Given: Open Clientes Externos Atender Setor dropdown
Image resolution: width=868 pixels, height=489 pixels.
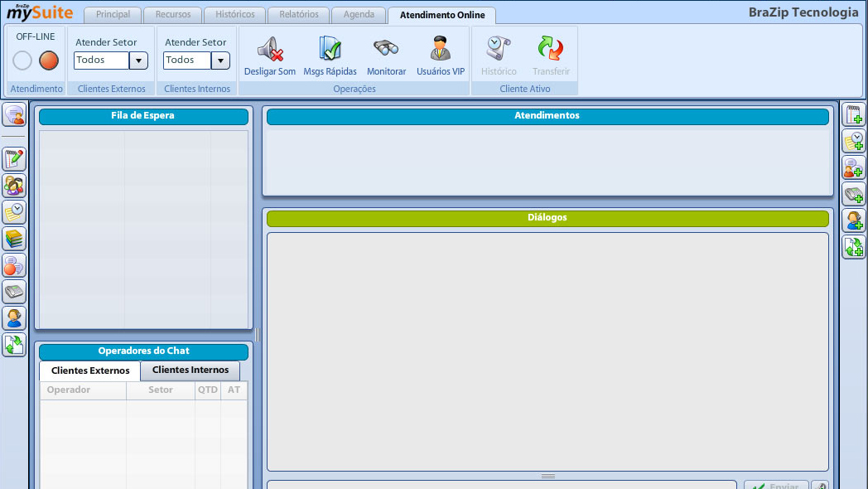Looking at the screenshot, I should (138, 61).
